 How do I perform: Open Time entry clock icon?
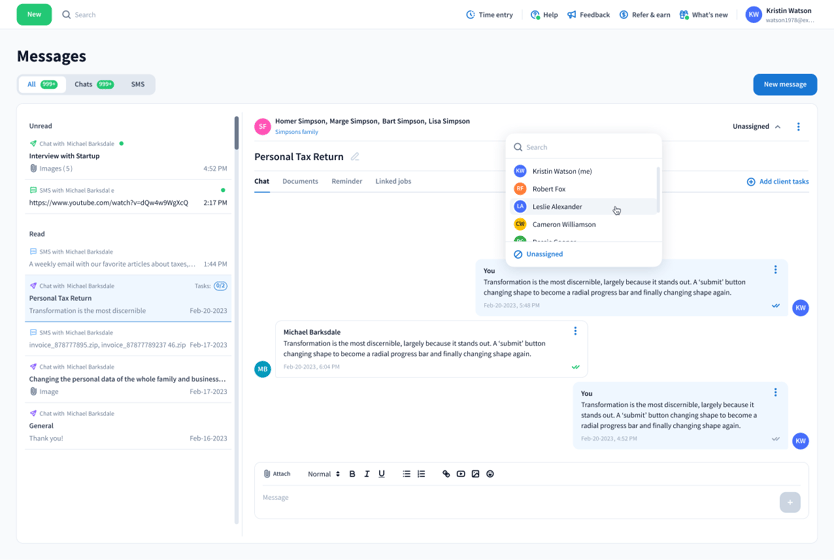point(470,15)
